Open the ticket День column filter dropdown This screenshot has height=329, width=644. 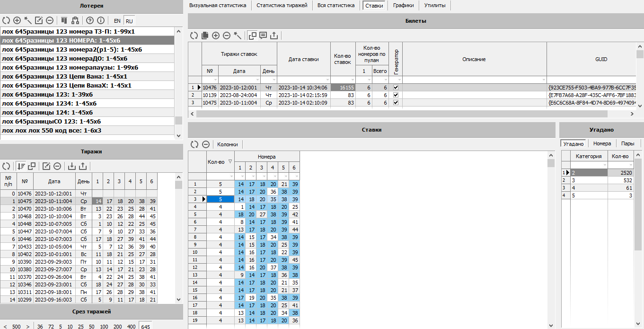point(273,80)
